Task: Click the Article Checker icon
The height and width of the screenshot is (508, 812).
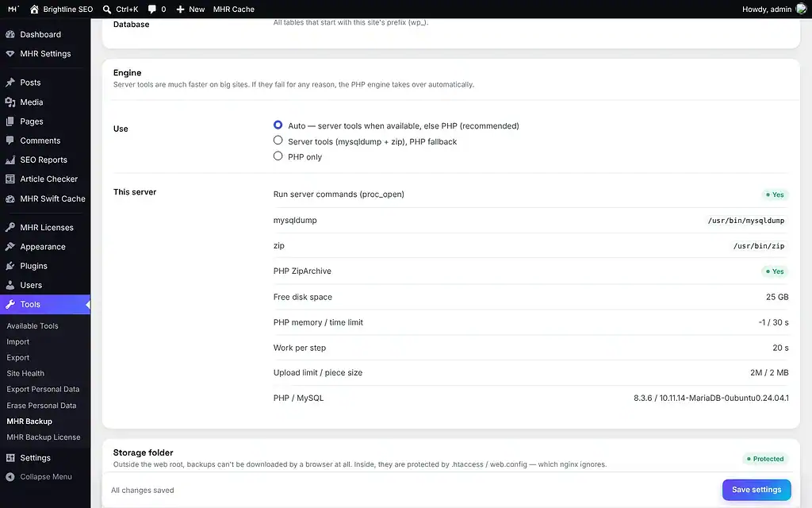Action: [10, 179]
